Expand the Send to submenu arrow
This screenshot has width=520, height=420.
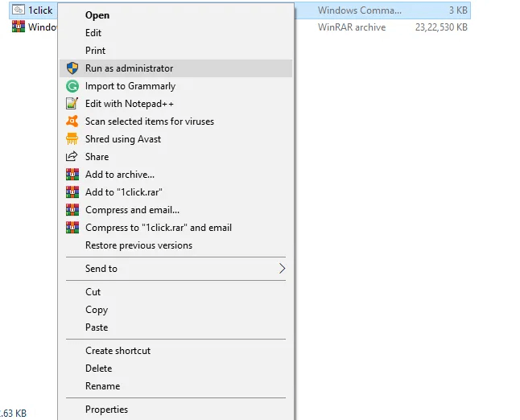click(282, 269)
